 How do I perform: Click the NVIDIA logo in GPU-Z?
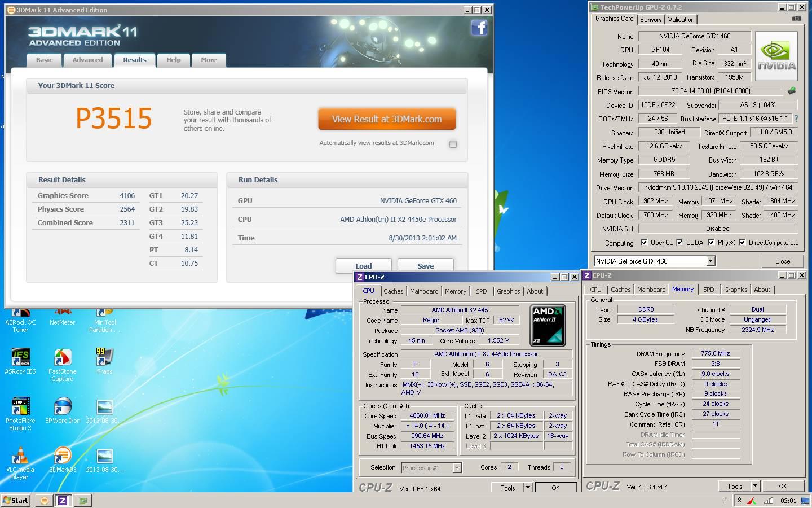(776, 56)
